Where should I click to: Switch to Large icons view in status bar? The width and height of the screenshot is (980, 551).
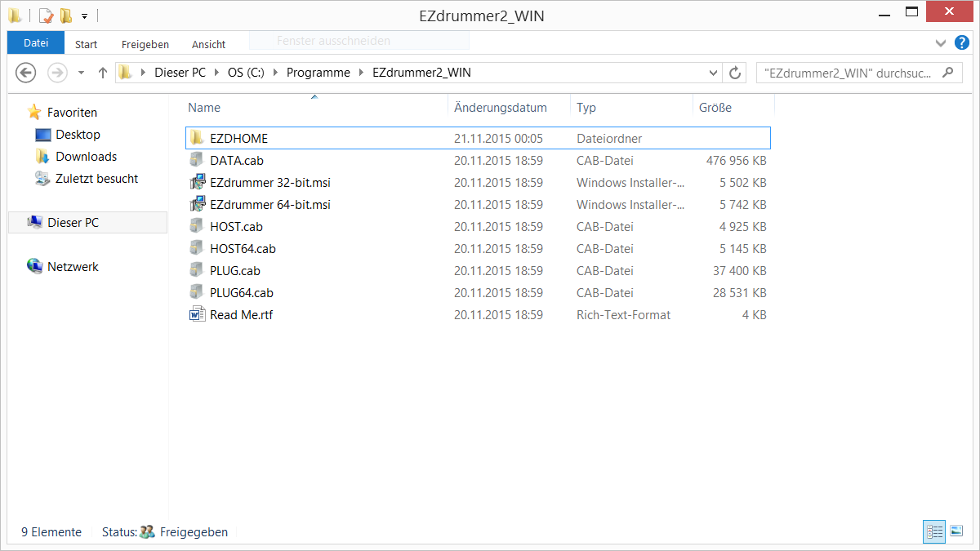(x=957, y=531)
